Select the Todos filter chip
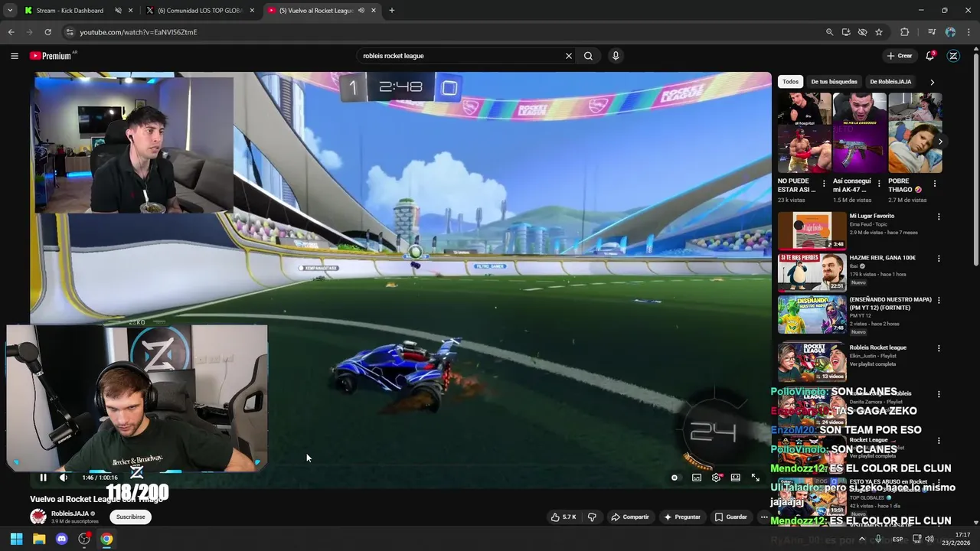This screenshot has width=980, height=551. (790, 82)
